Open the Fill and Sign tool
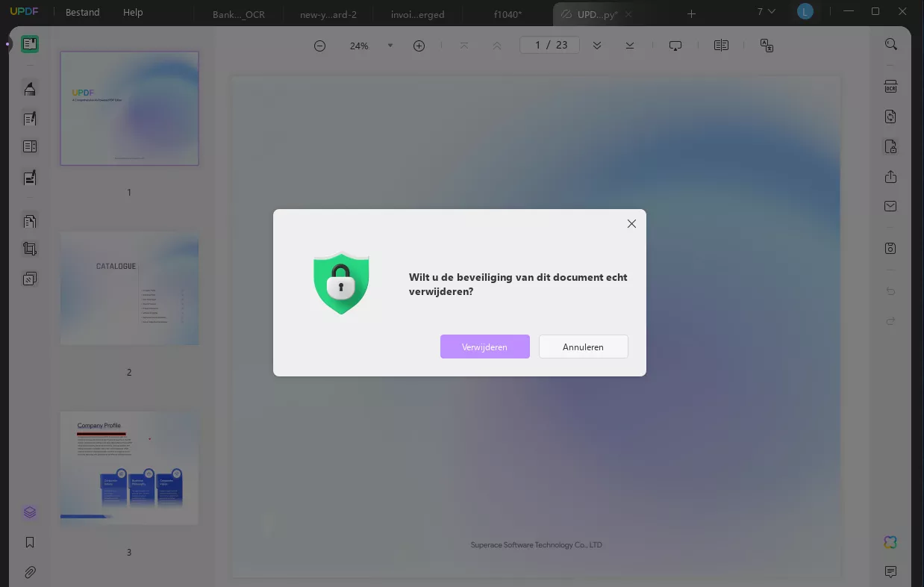Screen dimensions: 924x587 coord(30,178)
